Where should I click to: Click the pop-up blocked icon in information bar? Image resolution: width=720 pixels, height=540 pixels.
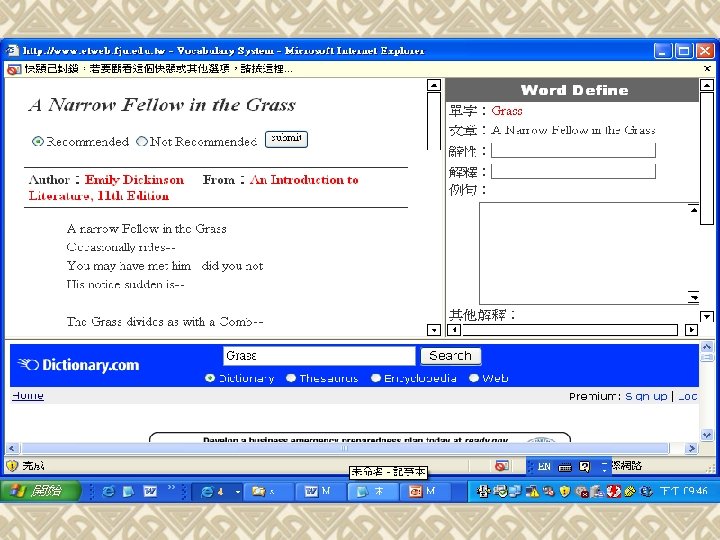[14, 69]
